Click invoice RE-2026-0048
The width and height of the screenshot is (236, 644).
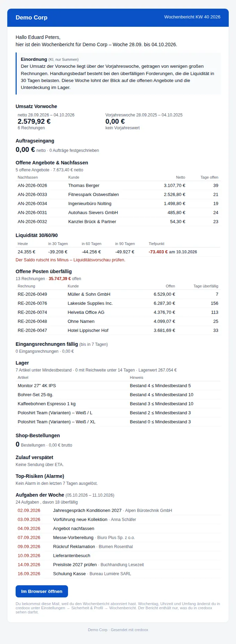[x=32, y=321]
